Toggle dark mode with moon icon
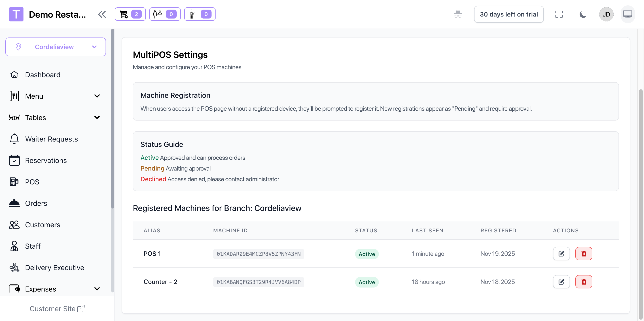Image resolution: width=644 pixels, height=321 pixels. [583, 14]
